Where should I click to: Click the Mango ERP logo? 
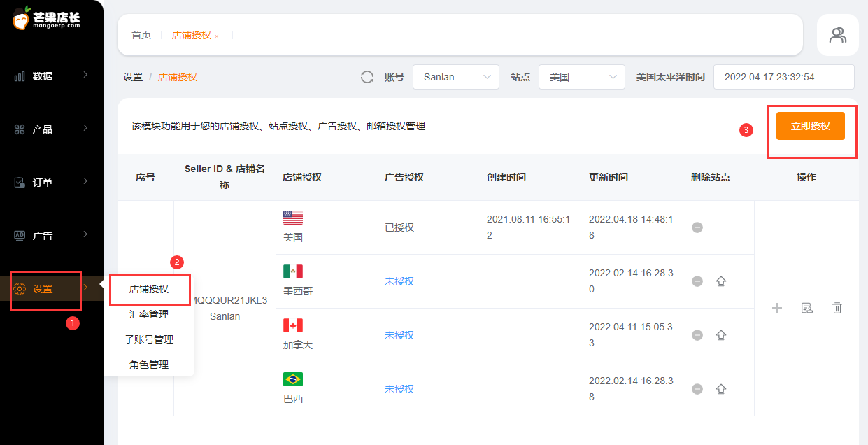coord(46,18)
